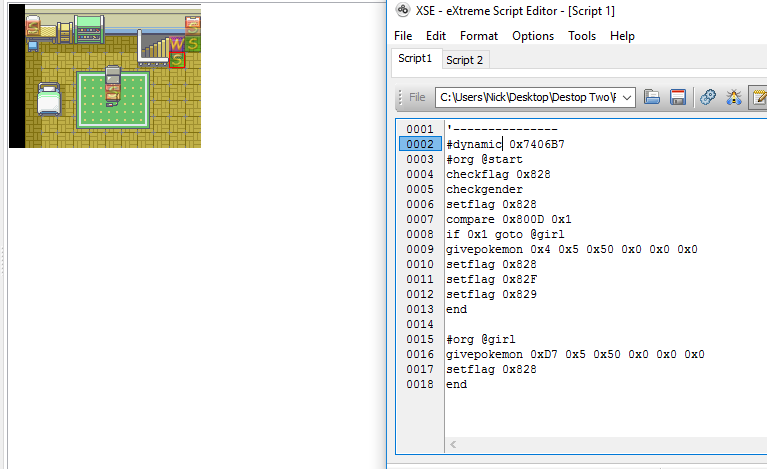
Task: Click the line 'checkgender'
Action: [x=484, y=189]
